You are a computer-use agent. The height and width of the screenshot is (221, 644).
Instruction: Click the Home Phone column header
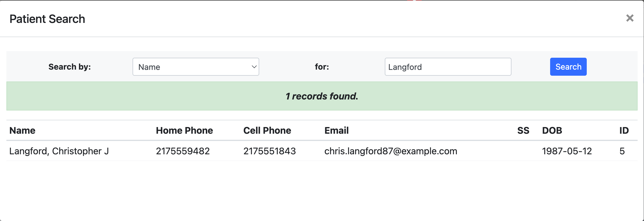coord(184,131)
